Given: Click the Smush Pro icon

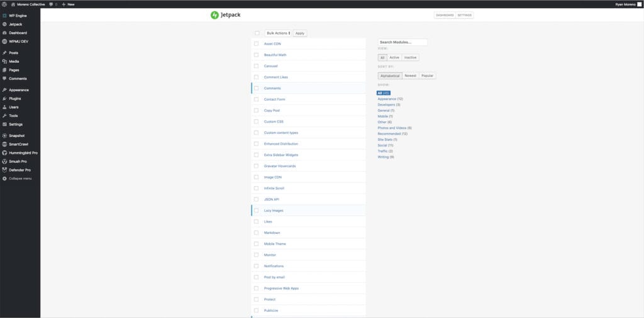Looking at the screenshot, I should pos(4,162).
